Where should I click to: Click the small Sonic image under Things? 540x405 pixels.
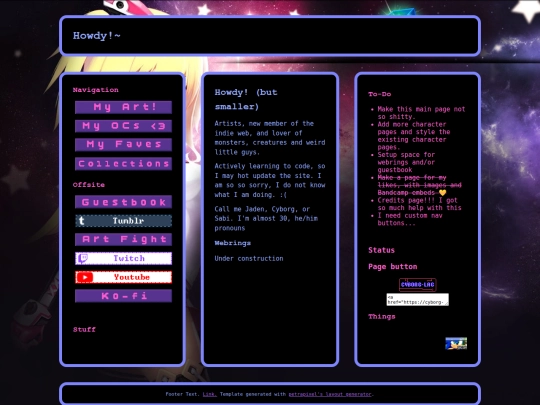(456, 343)
